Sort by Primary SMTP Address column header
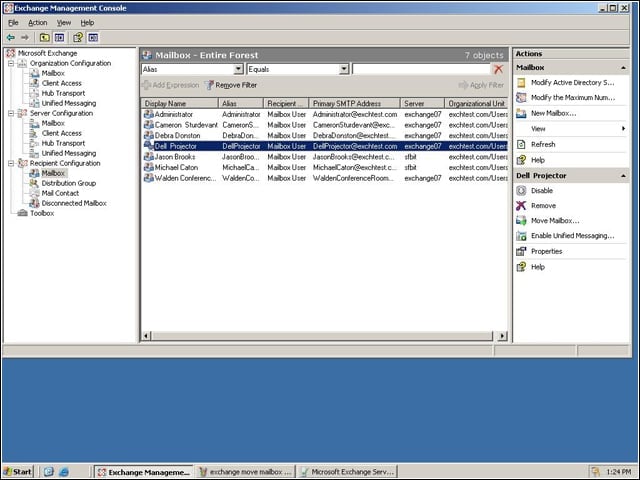 tap(355, 104)
